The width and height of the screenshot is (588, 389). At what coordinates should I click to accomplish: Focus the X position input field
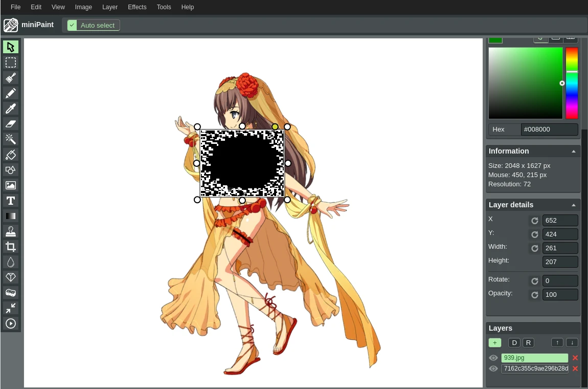coord(560,221)
